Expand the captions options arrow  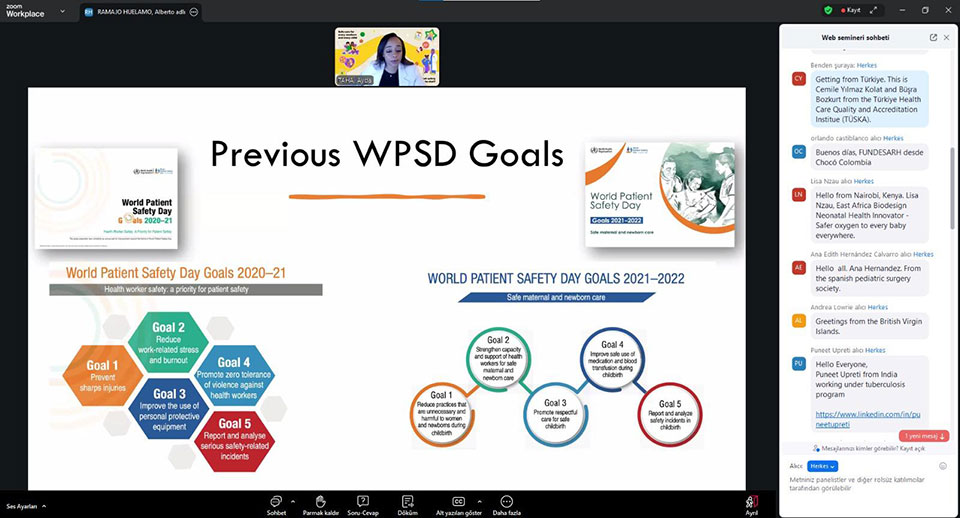[479, 500]
